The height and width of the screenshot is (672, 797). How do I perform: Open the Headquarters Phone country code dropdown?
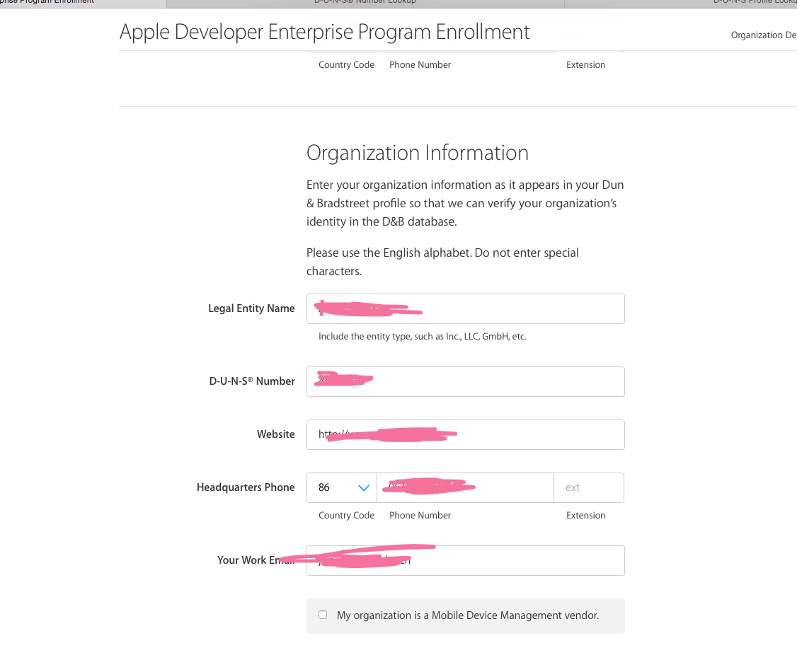coord(342,487)
